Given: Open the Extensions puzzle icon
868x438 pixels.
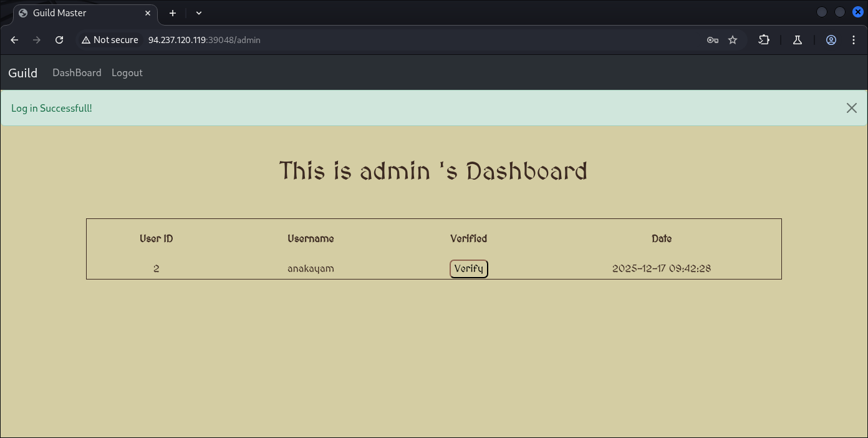Looking at the screenshot, I should [764, 40].
